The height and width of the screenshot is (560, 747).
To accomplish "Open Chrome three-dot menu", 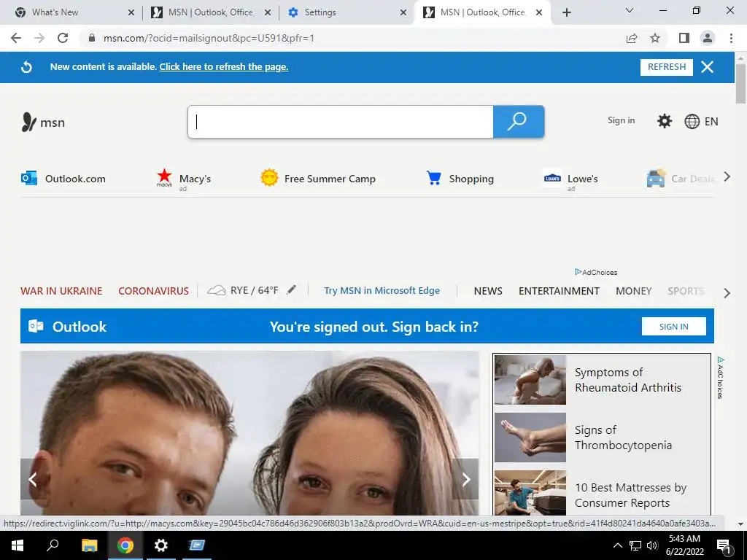I will 731,38.
